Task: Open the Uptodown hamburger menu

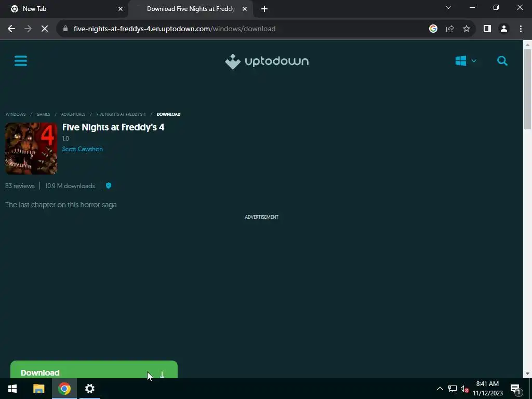Action: (x=21, y=61)
